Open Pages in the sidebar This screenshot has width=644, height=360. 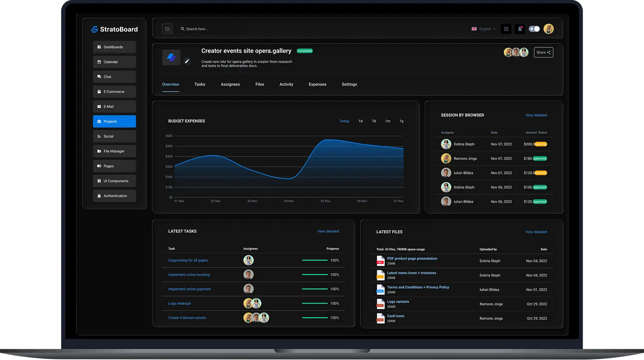coord(114,166)
